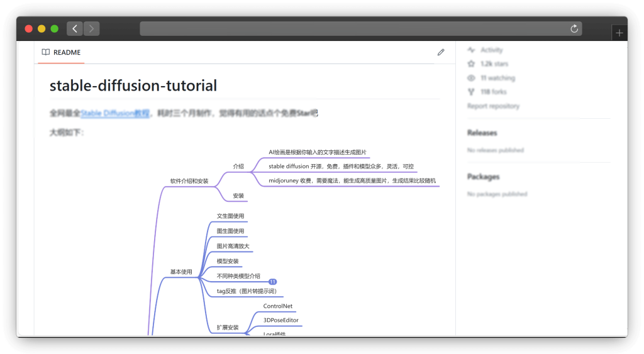Click the mind map node 基本使用

[x=181, y=272]
